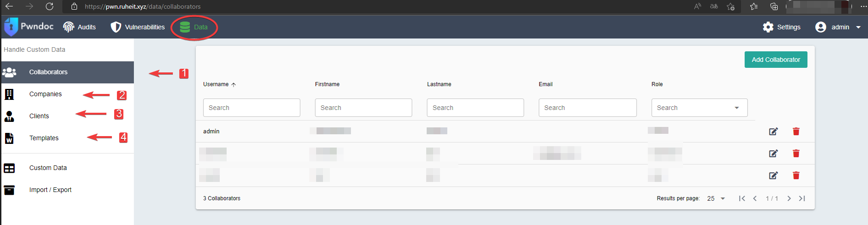Focus the Email search field
868x225 pixels.
[x=587, y=108]
